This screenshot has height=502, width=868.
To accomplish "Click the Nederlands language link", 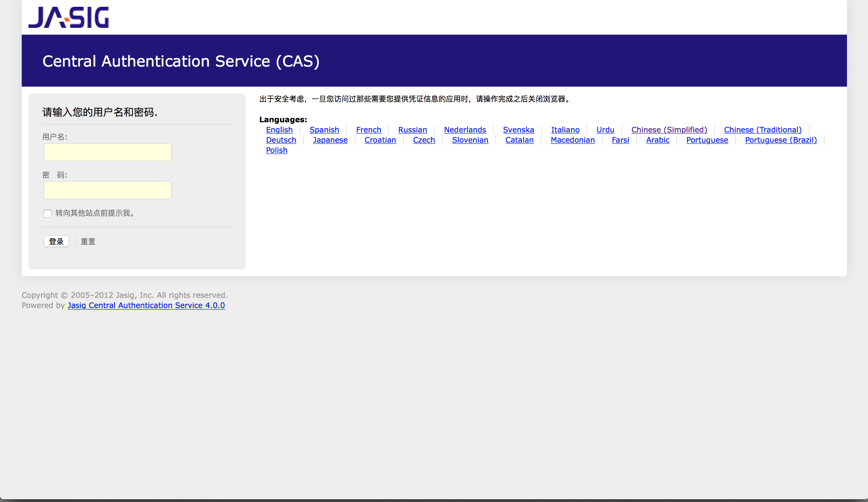I will click(464, 130).
